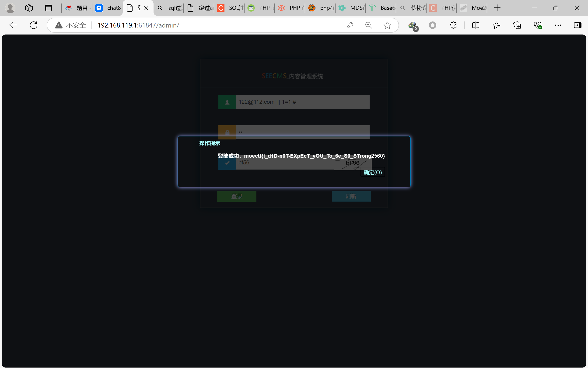Switch to the 伪协议 search tab
Viewport: 588px width, 368px height.
pos(411,8)
